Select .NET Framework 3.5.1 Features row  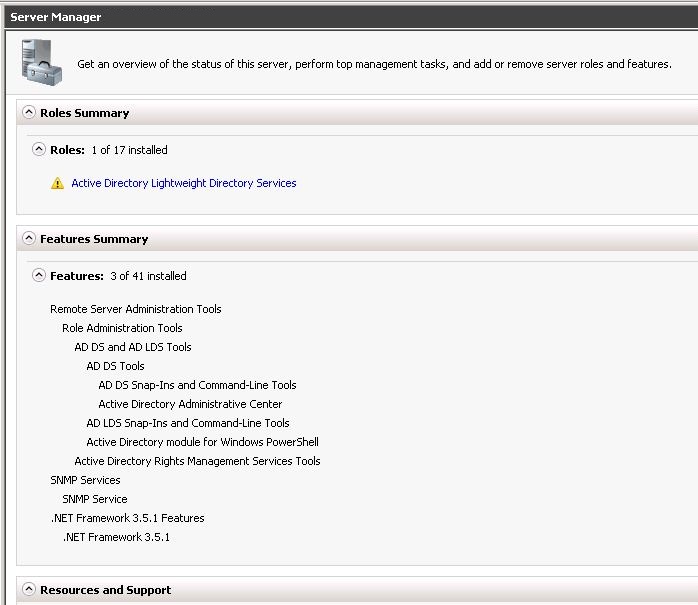[x=127, y=518]
